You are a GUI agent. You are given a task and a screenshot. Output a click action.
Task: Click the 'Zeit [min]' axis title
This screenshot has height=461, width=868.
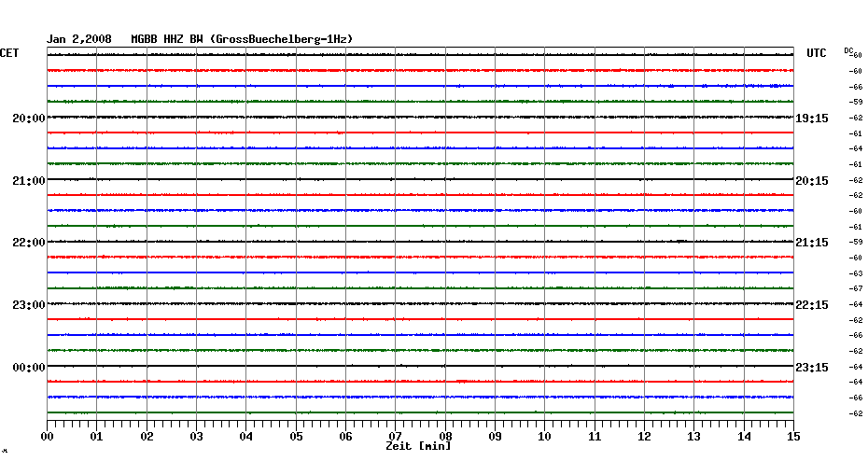coord(418,446)
